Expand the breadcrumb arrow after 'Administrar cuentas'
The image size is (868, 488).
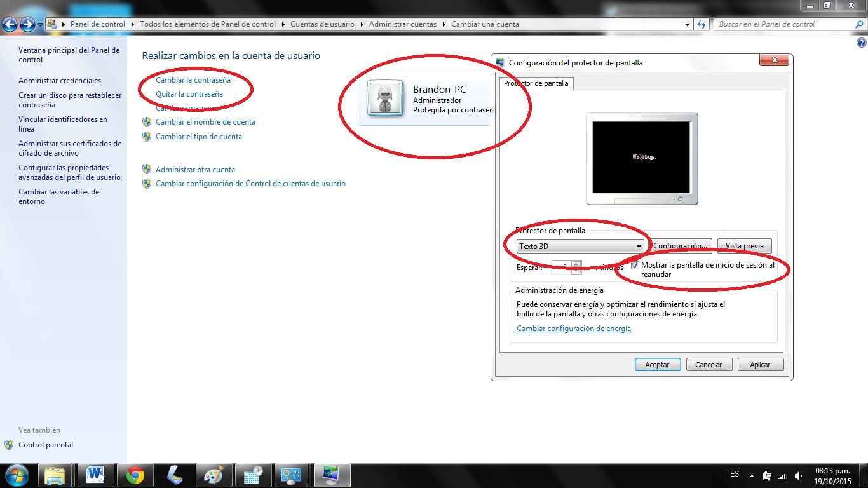[x=444, y=24]
